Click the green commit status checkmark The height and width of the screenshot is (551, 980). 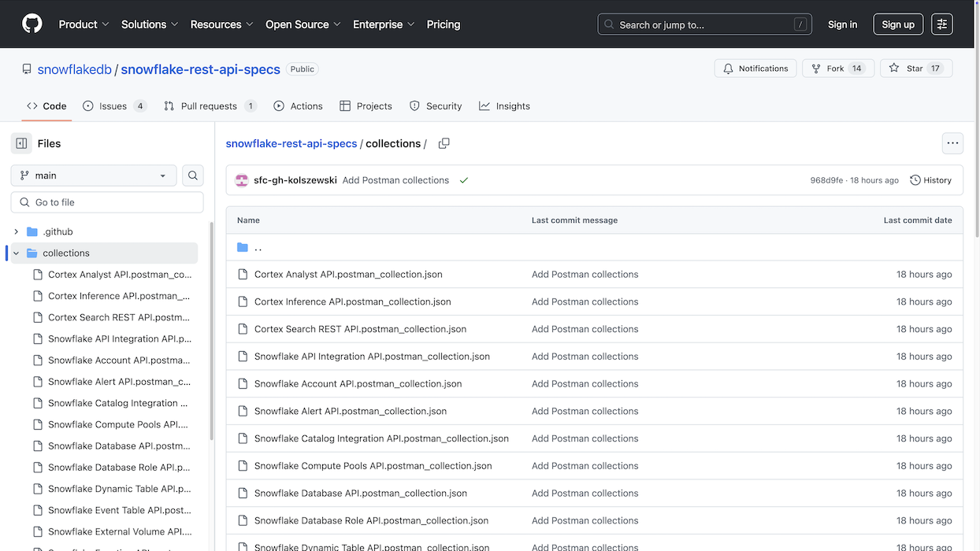point(464,180)
